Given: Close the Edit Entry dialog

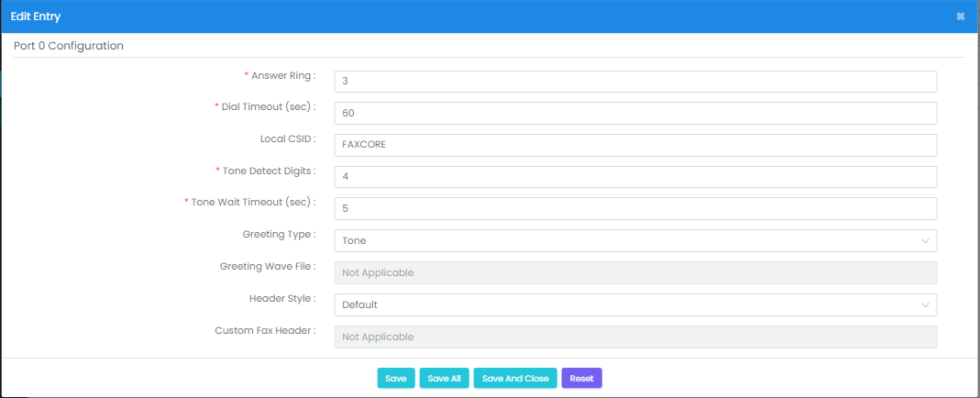Looking at the screenshot, I should tap(961, 17).
